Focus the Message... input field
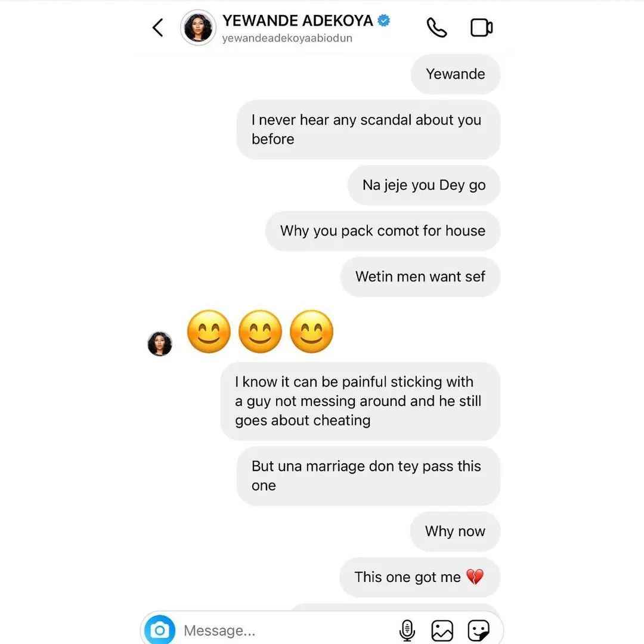 pyautogui.click(x=287, y=630)
